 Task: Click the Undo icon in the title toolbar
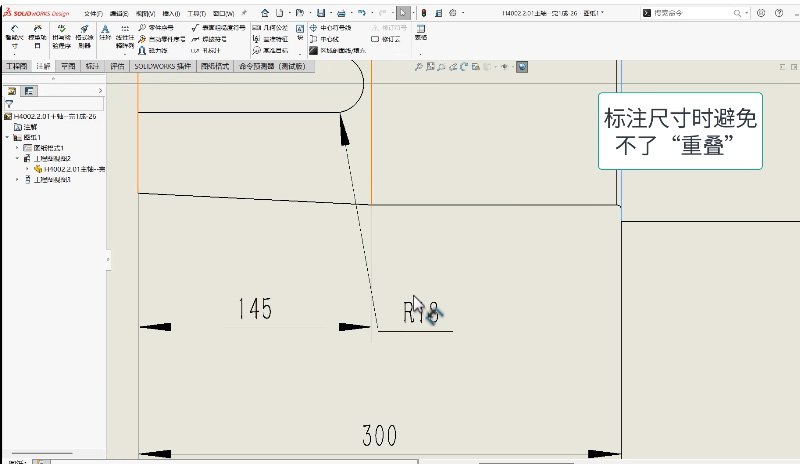362,13
